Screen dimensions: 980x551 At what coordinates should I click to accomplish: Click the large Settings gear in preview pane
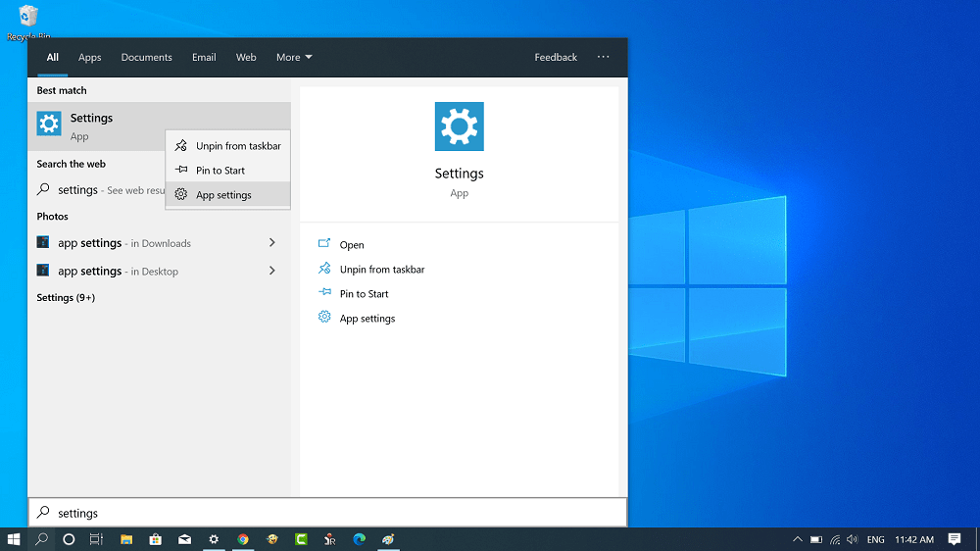pyautogui.click(x=460, y=126)
